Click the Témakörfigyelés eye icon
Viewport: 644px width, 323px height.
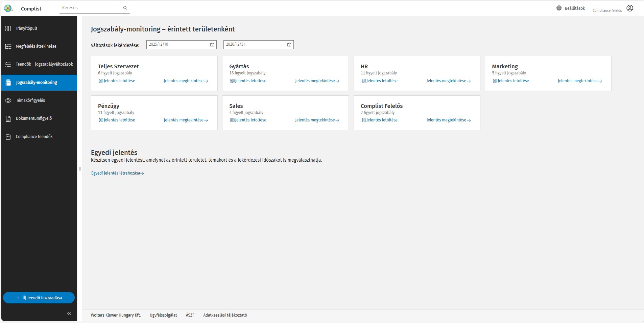(8, 100)
